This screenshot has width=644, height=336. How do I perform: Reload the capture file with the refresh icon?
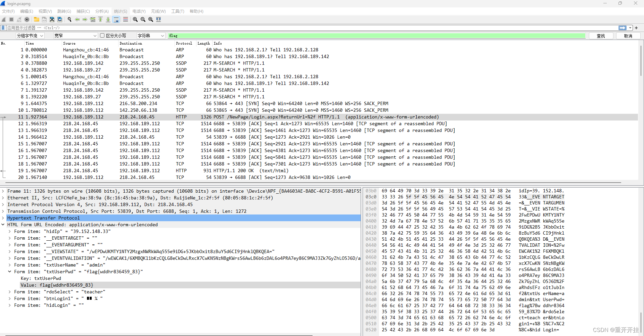pyautogui.click(x=60, y=19)
